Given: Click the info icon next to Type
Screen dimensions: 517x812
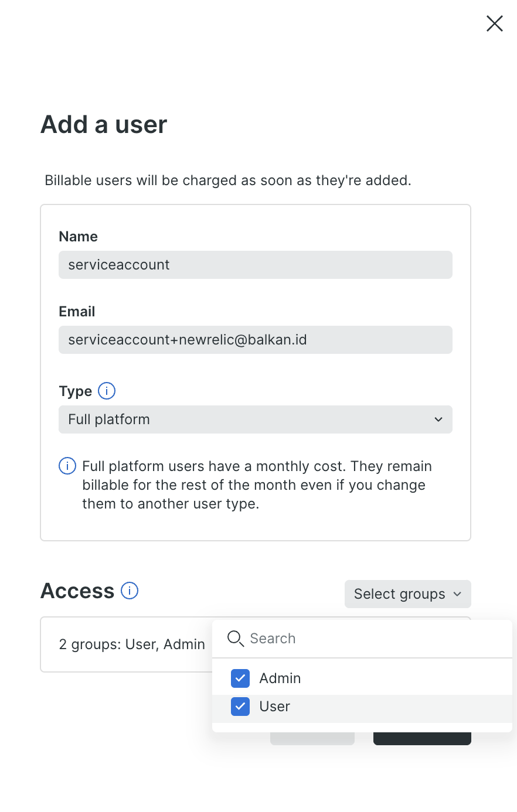Looking at the screenshot, I should point(107,391).
